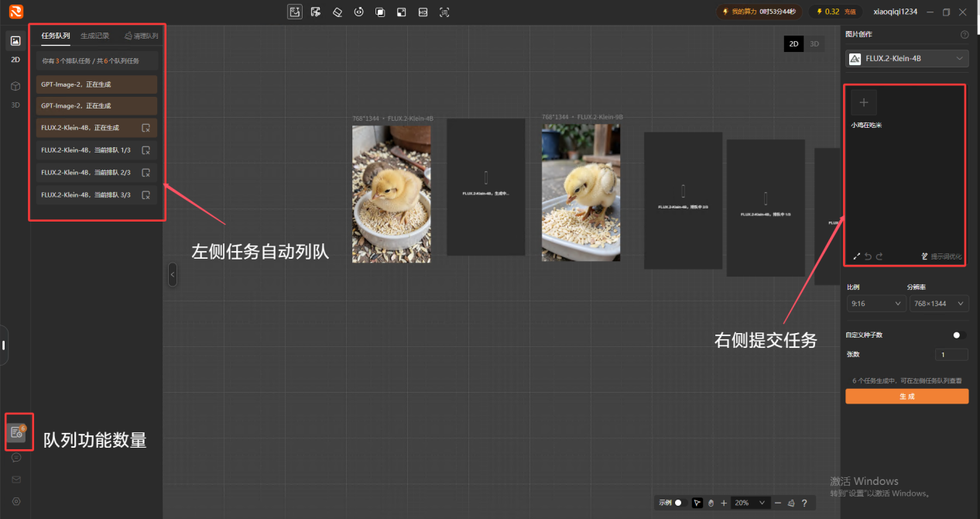Add reference image with plus box
Image resolution: width=980 pixels, height=519 pixels.
[864, 102]
